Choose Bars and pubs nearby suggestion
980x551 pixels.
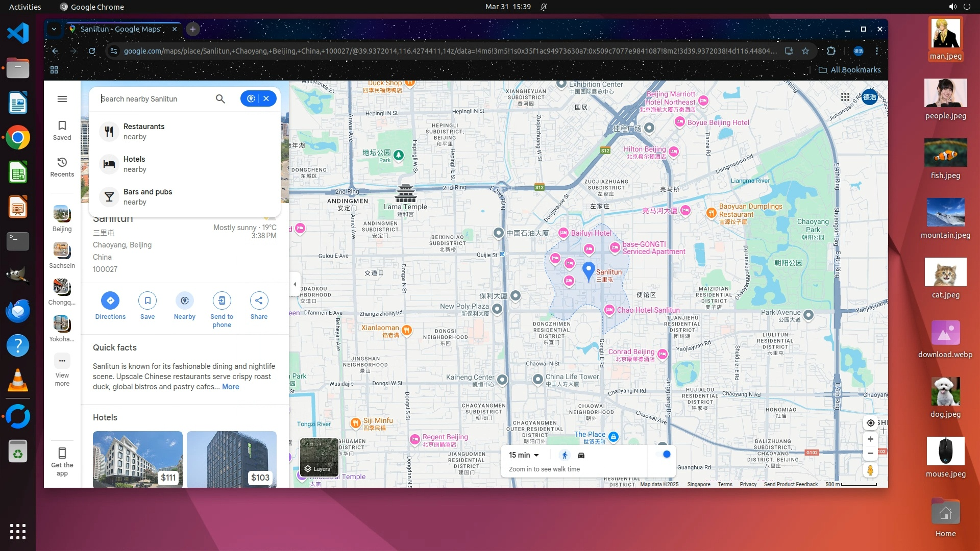click(147, 196)
